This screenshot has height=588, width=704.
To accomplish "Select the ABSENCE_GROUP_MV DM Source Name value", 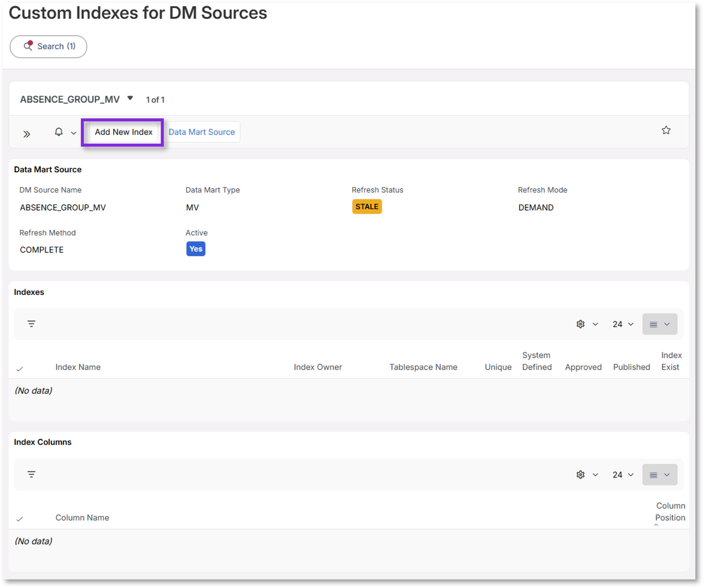I will tap(63, 208).
